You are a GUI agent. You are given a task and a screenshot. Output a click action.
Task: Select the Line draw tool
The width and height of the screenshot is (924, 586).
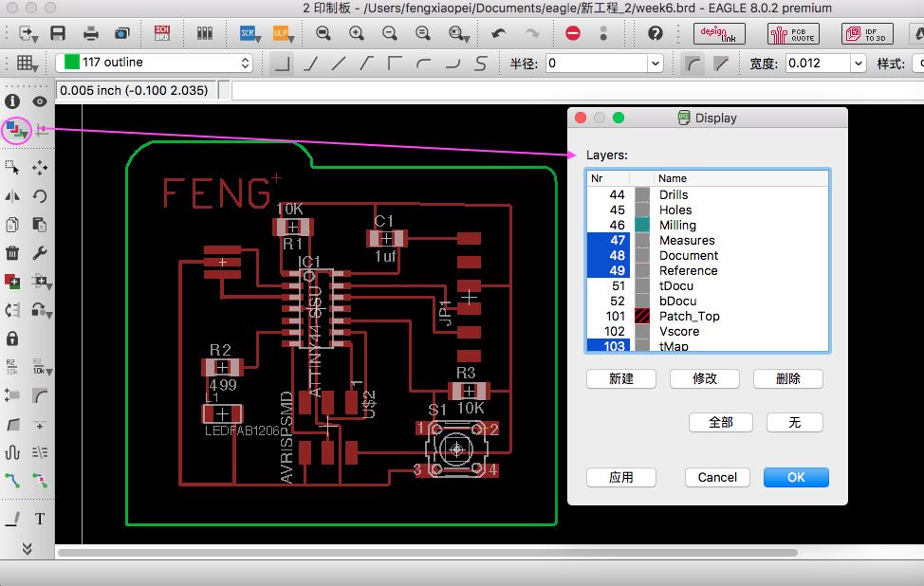tap(12, 519)
